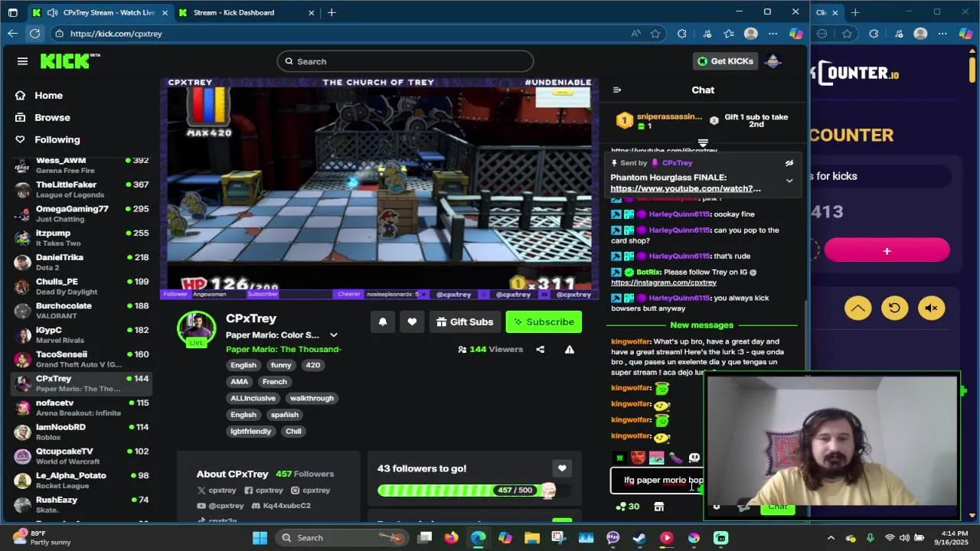Open the hamburger sidebar menu on Kick
980x551 pixels.
pyautogui.click(x=22, y=61)
